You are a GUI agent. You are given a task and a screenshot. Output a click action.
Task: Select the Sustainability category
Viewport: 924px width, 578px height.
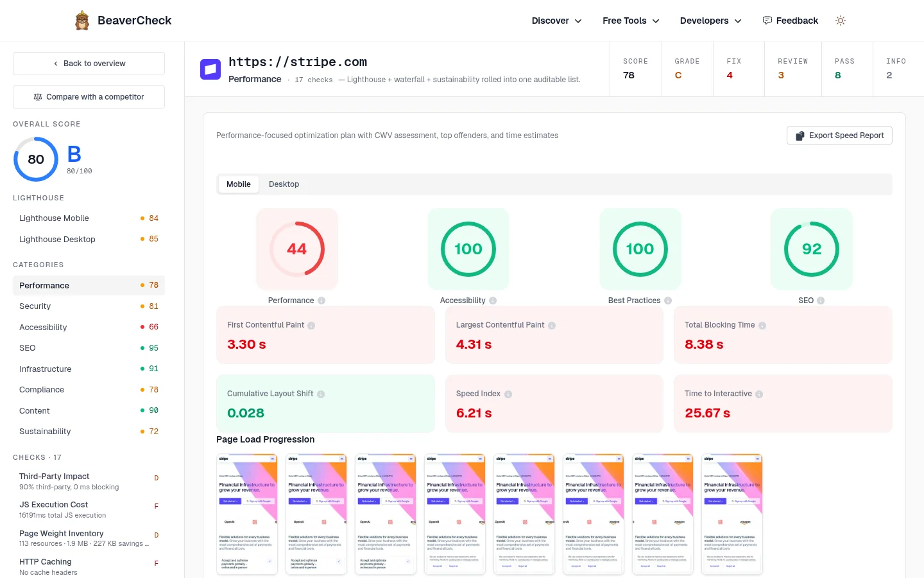[89, 432]
